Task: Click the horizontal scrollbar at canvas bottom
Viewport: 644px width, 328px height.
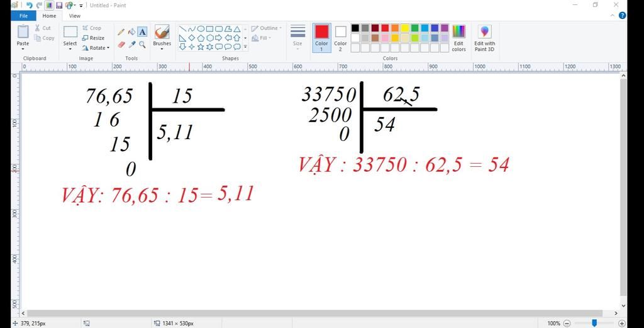Action: 314,313
